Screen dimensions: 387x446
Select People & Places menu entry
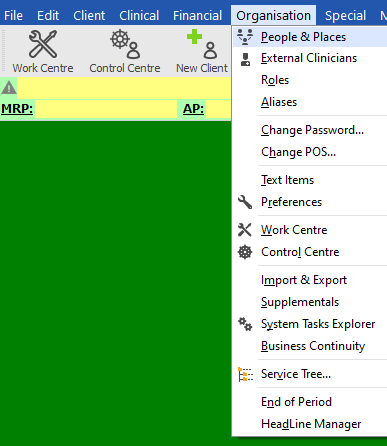(x=310, y=37)
